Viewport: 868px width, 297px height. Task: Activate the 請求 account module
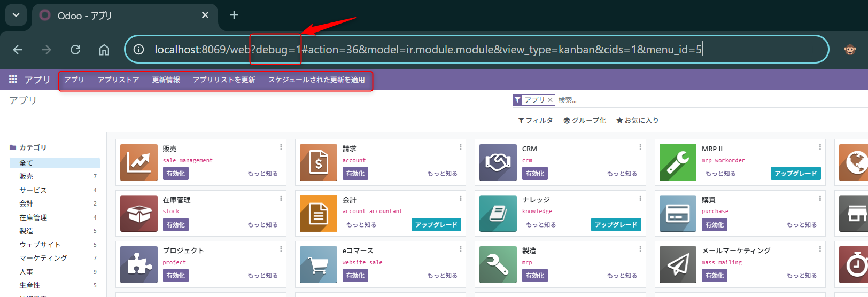(355, 174)
